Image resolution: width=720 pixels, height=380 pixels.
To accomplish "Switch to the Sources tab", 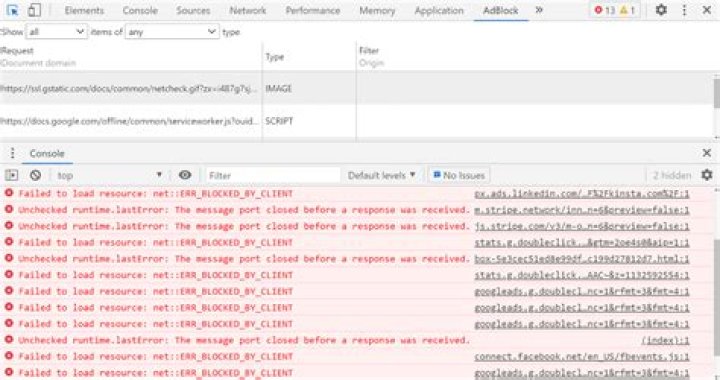I will click(193, 10).
